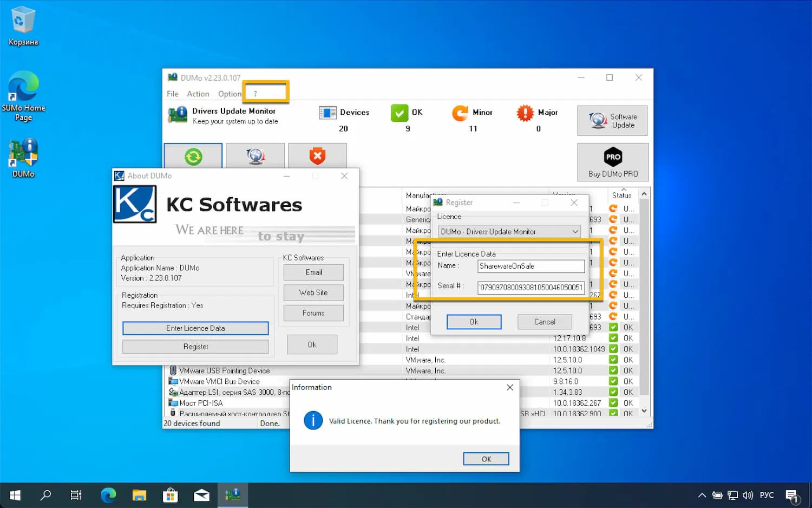Click the device list scrollbar down arrow
The height and width of the screenshot is (508, 812).
(644, 411)
